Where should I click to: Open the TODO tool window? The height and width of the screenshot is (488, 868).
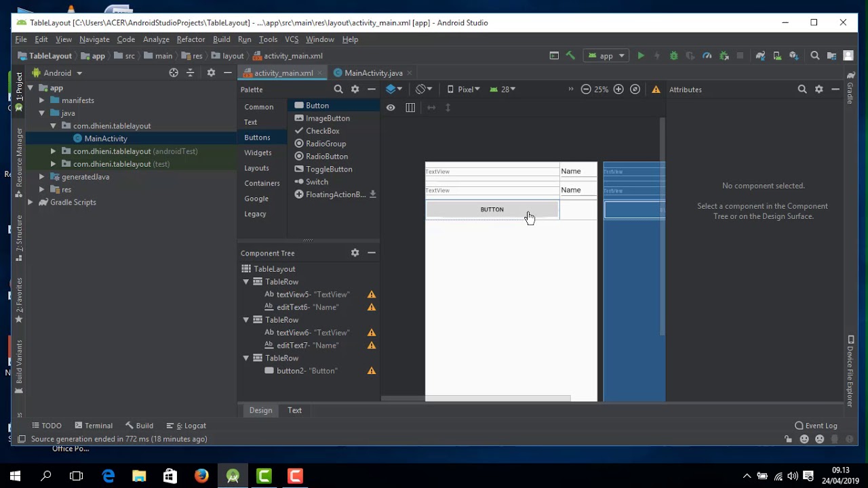(46, 426)
